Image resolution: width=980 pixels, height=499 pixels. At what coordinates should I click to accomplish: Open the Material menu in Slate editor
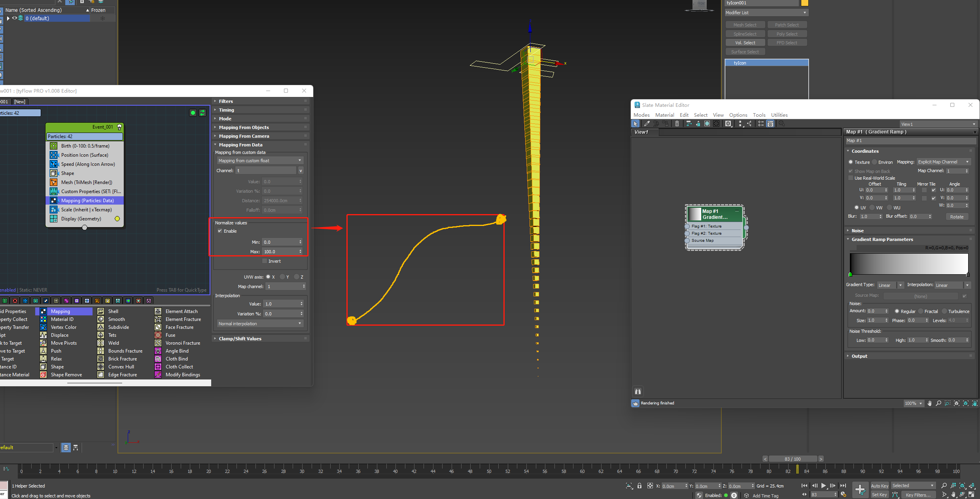coord(664,115)
